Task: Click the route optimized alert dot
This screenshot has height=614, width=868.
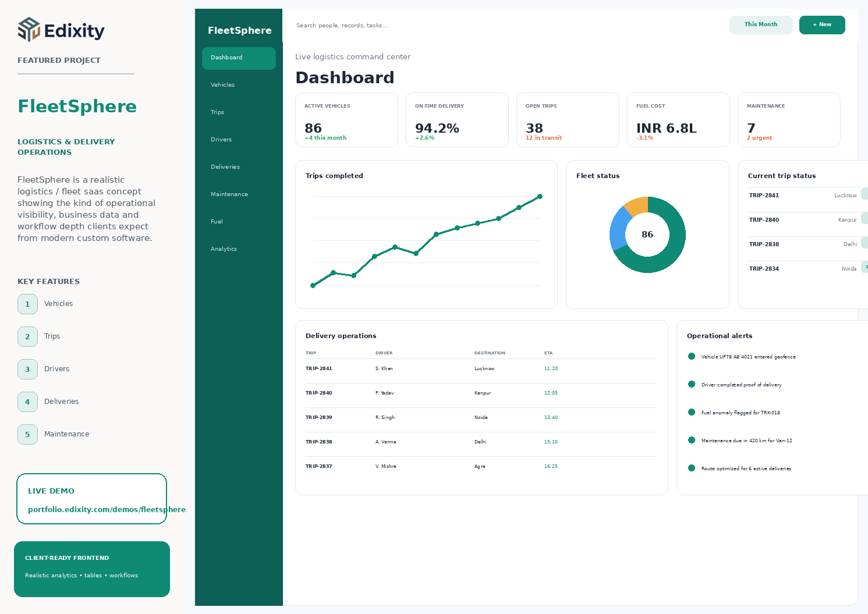Action: (x=692, y=468)
